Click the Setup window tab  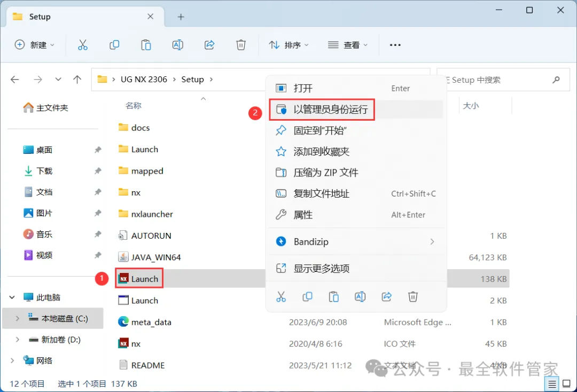coord(85,17)
